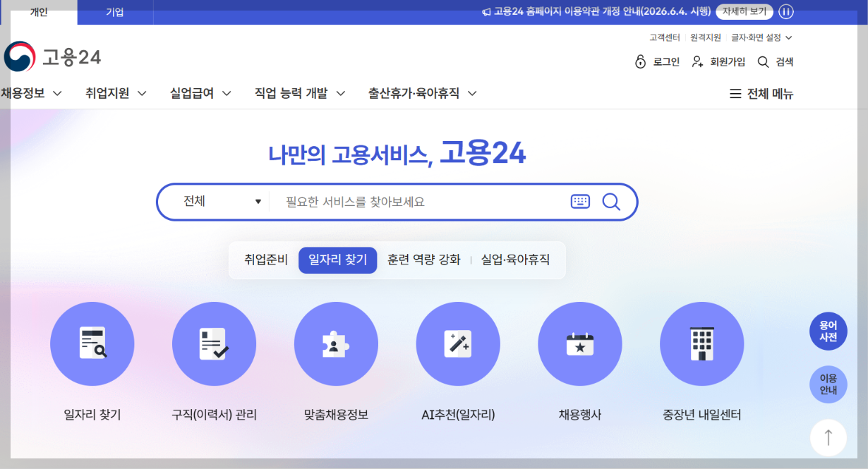Viewport: 868px width, 469px height.
Task: Open the AI추천(일자리) magic wand icon
Action: click(458, 344)
